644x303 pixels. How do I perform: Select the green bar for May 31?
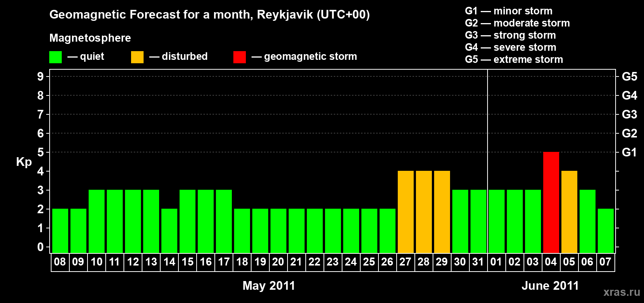(478, 221)
